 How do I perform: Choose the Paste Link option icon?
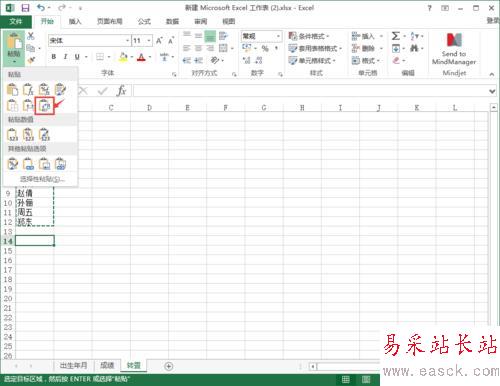pos(28,164)
